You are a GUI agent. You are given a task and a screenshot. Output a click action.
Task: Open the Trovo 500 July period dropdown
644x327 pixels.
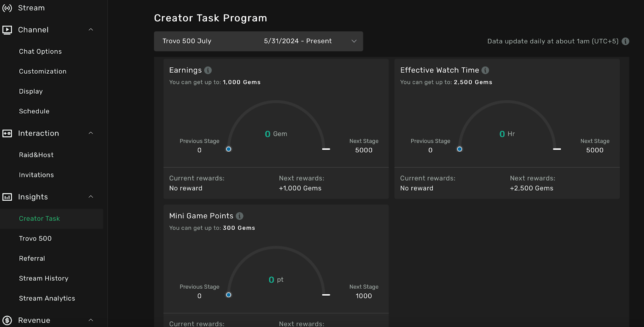pos(258,41)
